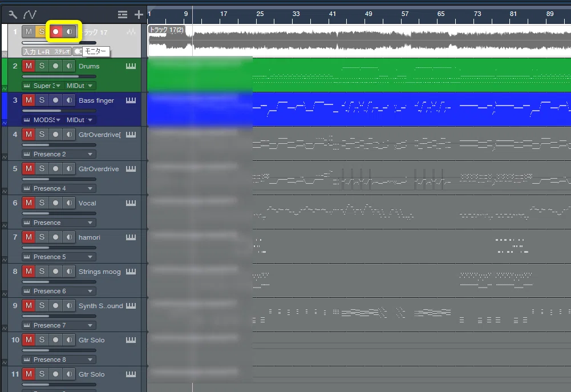Unmute the Bass finger track
This screenshot has width=571, height=392.
click(29, 100)
